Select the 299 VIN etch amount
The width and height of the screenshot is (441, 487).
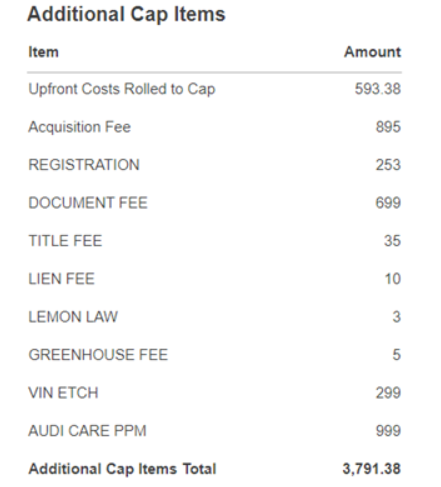[x=388, y=393]
